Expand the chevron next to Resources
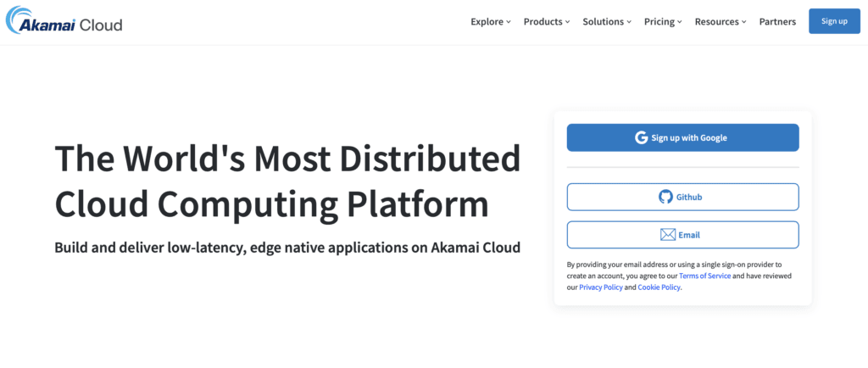The image size is (868, 368). point(744,22)
